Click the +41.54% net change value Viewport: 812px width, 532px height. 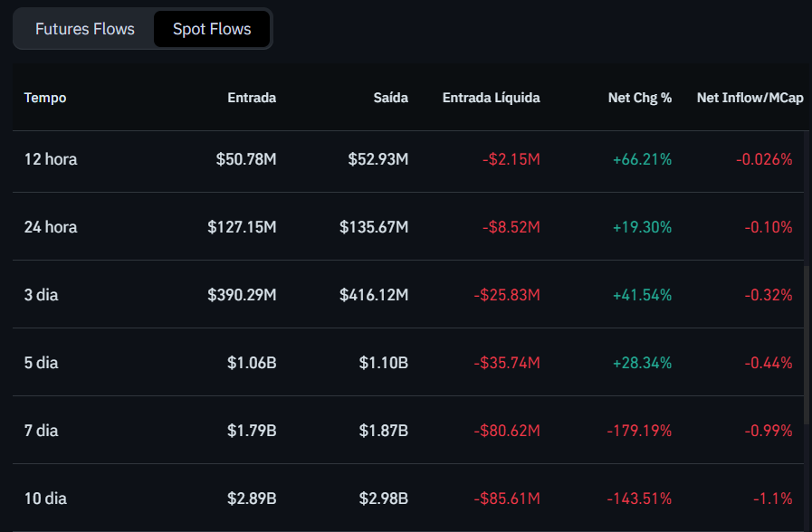[x=642, y=295]
